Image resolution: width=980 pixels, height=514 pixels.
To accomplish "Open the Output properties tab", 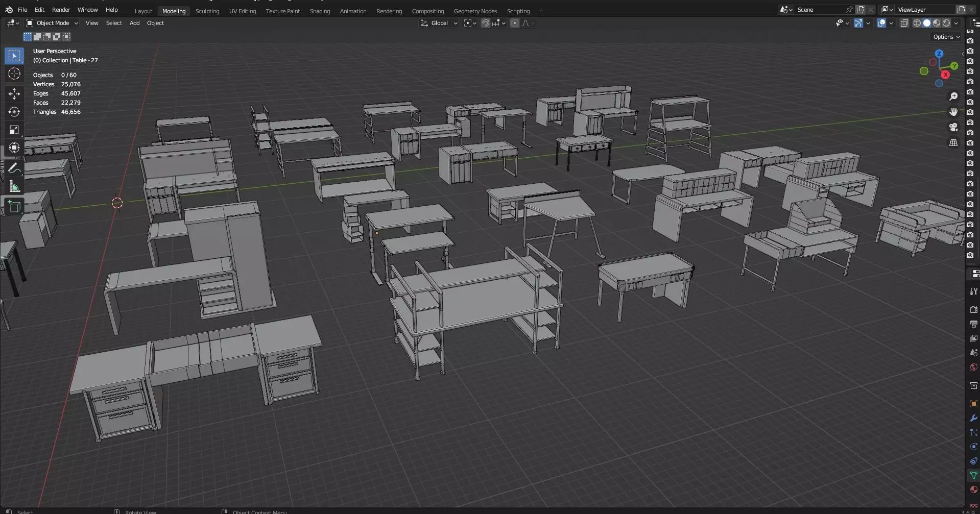I will [x=973, y=324].
